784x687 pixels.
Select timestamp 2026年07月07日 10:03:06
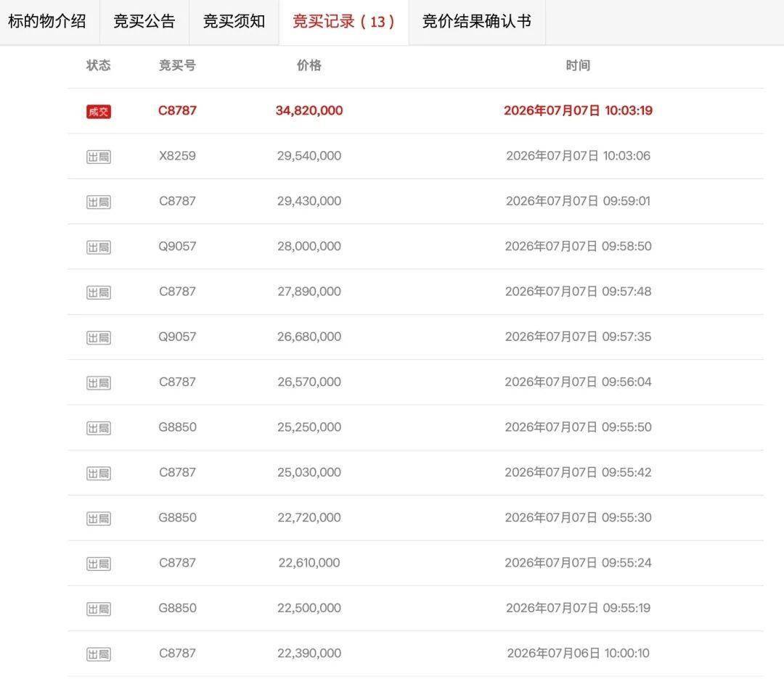click(x=578, y=156)
